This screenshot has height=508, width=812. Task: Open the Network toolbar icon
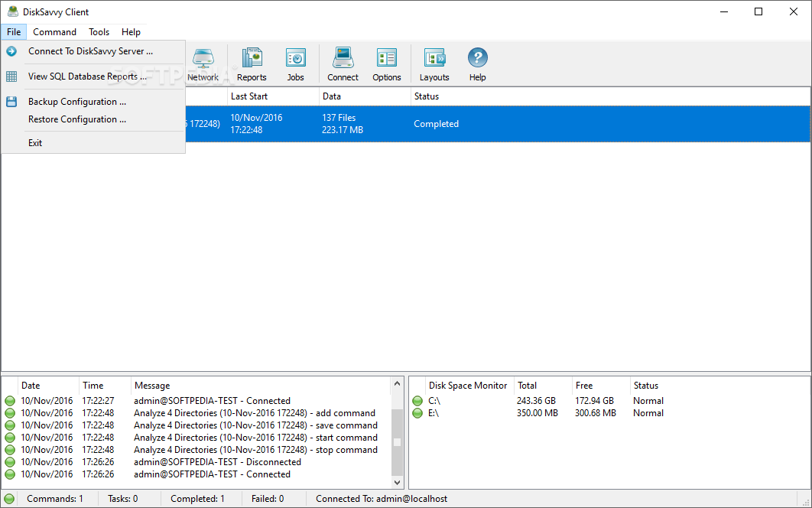[x=203, y=64]
